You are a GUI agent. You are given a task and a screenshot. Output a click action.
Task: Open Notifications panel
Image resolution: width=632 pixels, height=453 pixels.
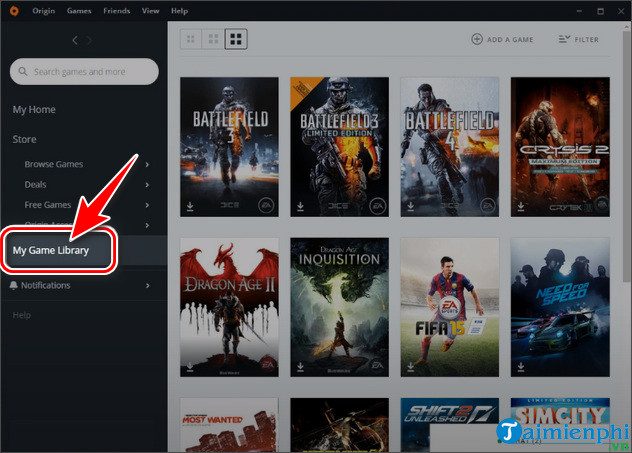pyautogui.click(x=46, y=285)
